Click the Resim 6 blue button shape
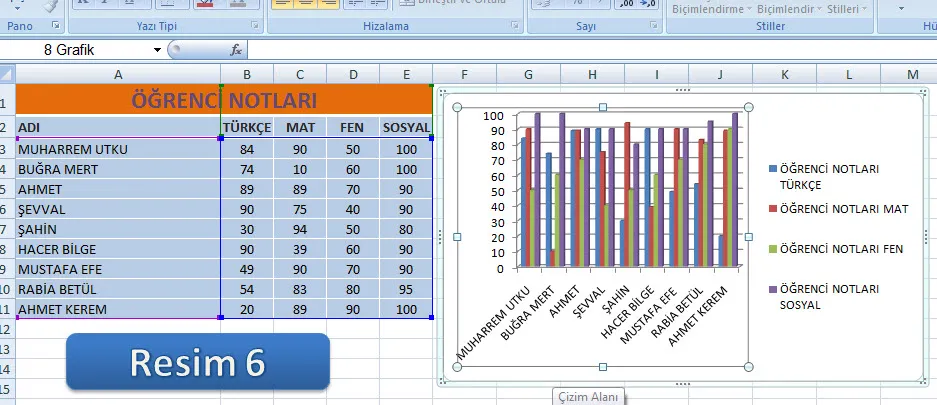 coord(197,362)
